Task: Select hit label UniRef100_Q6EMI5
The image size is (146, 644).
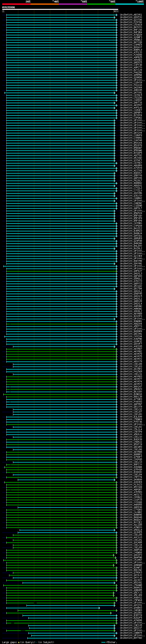Action: [x=131, y=63]
